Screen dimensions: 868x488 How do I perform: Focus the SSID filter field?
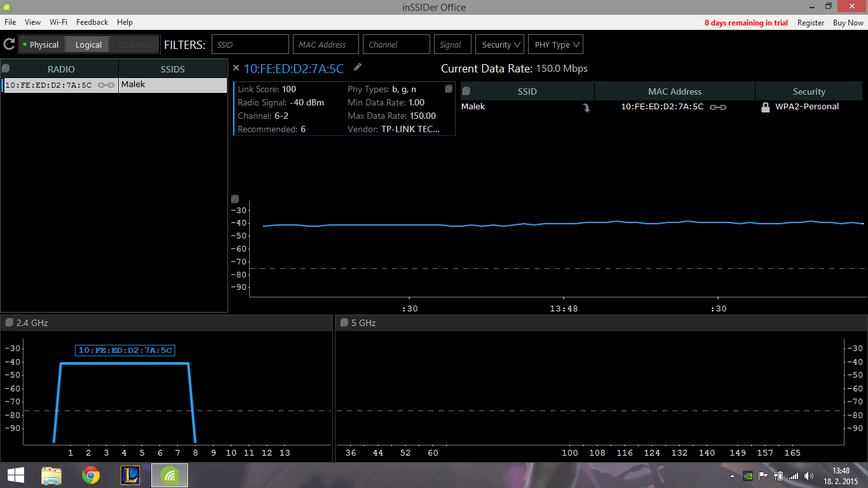[x=250, y=44]
